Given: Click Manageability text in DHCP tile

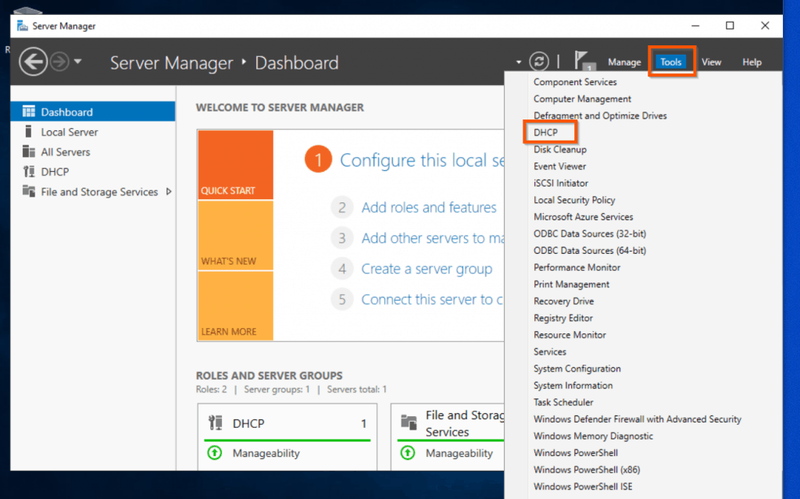Looking at the screenshot, I should (266, 453).
